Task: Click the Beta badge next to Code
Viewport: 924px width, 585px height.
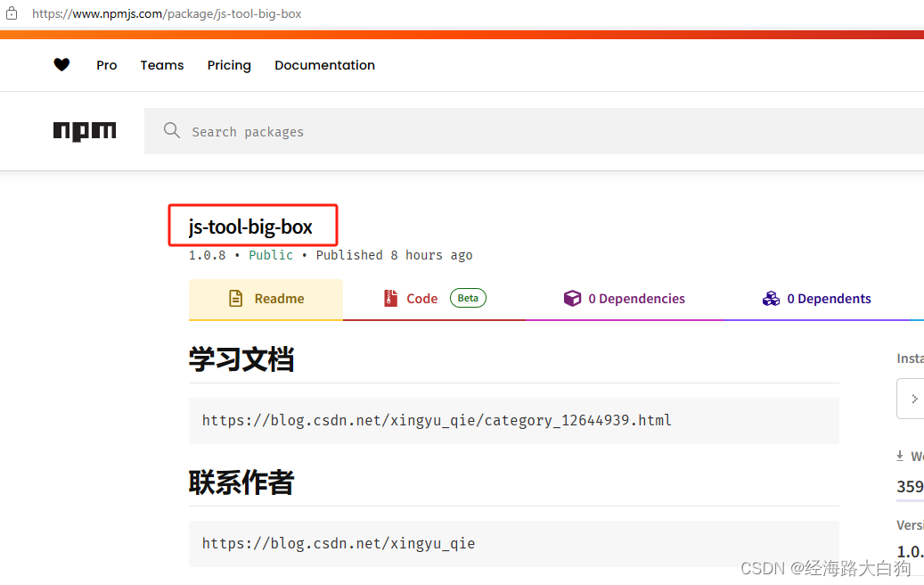Action: [467, 297]
